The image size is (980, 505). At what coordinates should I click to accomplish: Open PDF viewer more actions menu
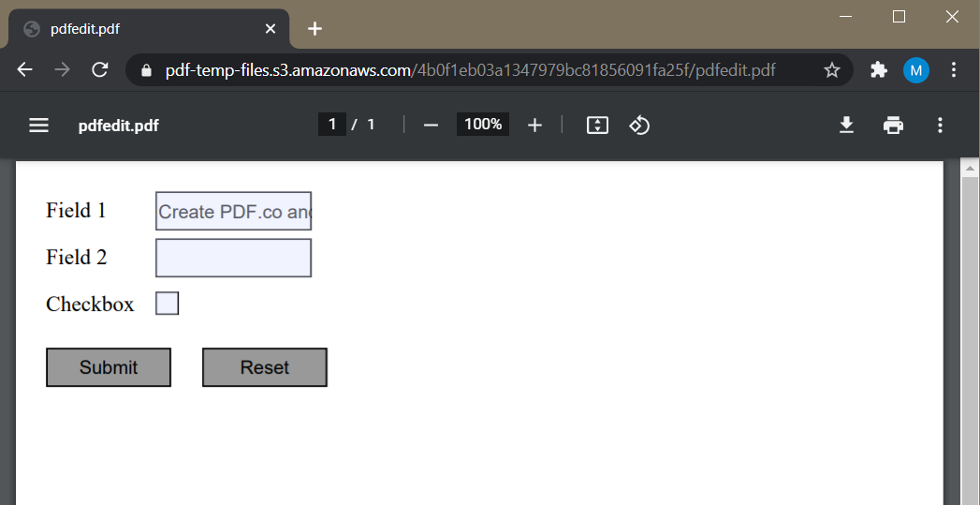(x=940, y=126)
